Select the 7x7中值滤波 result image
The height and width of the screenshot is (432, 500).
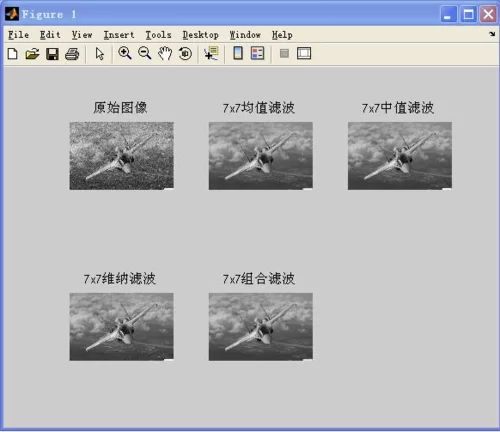click(x=400, y=156)
